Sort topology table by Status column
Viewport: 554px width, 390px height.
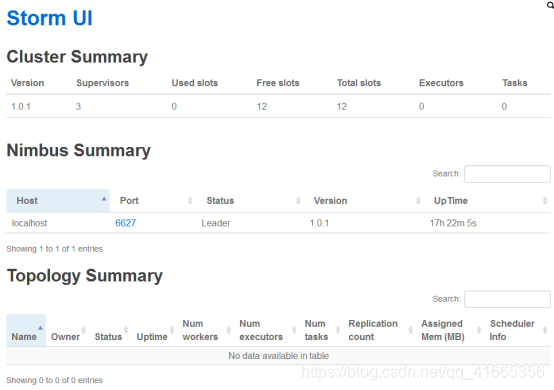110,330
